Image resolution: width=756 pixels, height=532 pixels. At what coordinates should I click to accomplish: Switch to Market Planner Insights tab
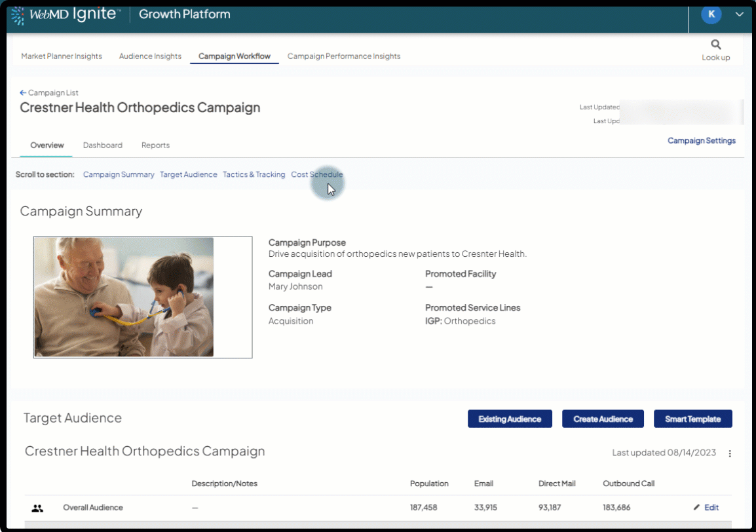(62, 56)
